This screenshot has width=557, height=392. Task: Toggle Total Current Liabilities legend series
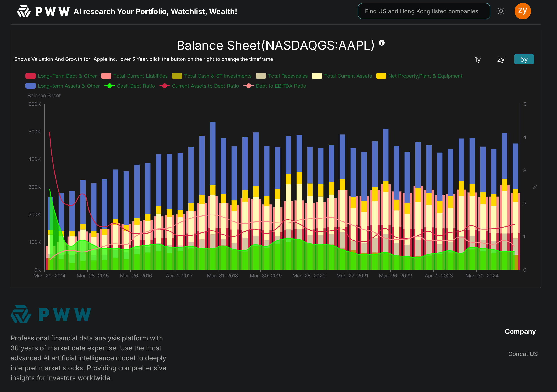click(134, 76)
